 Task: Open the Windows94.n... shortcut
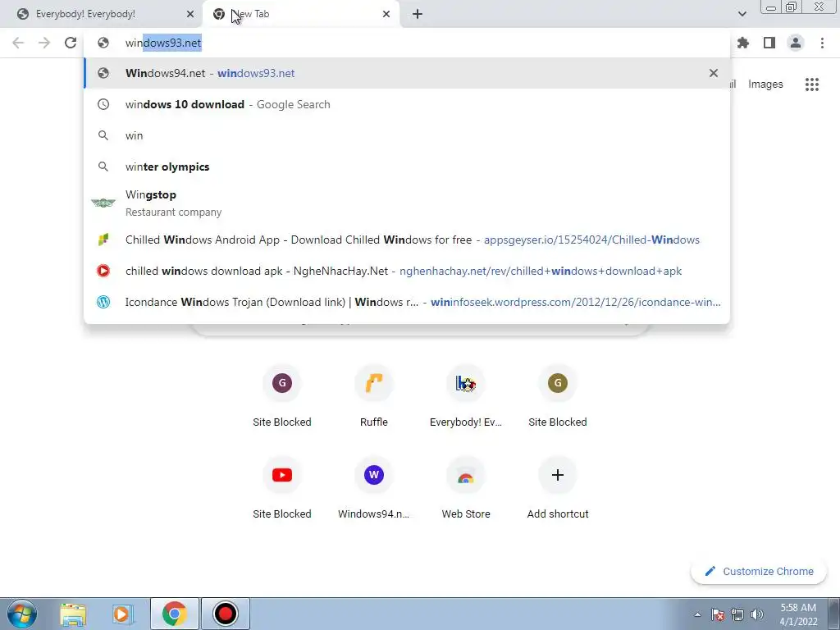click(x=373, y=488)
